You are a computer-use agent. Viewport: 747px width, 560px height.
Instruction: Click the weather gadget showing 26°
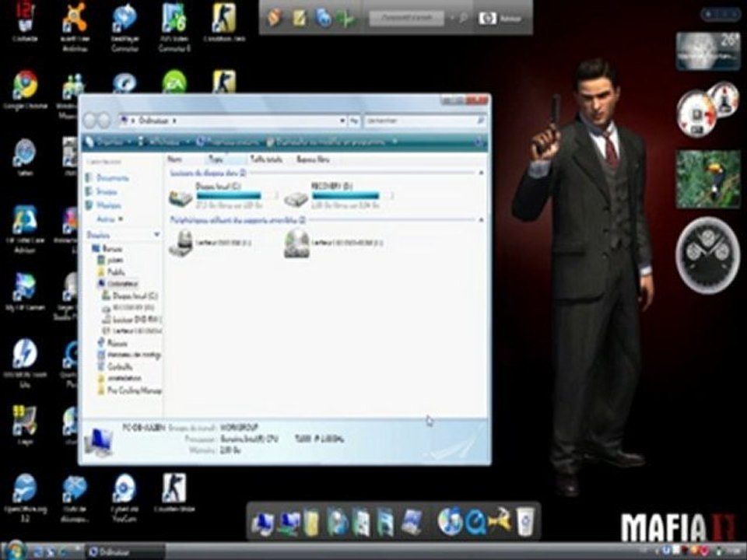coord(708,51)
